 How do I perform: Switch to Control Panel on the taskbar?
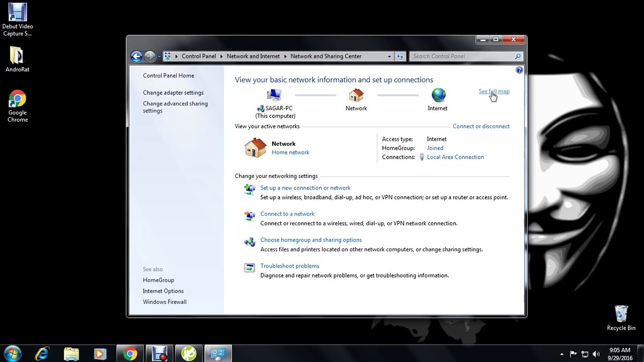[x=218, y=354]
